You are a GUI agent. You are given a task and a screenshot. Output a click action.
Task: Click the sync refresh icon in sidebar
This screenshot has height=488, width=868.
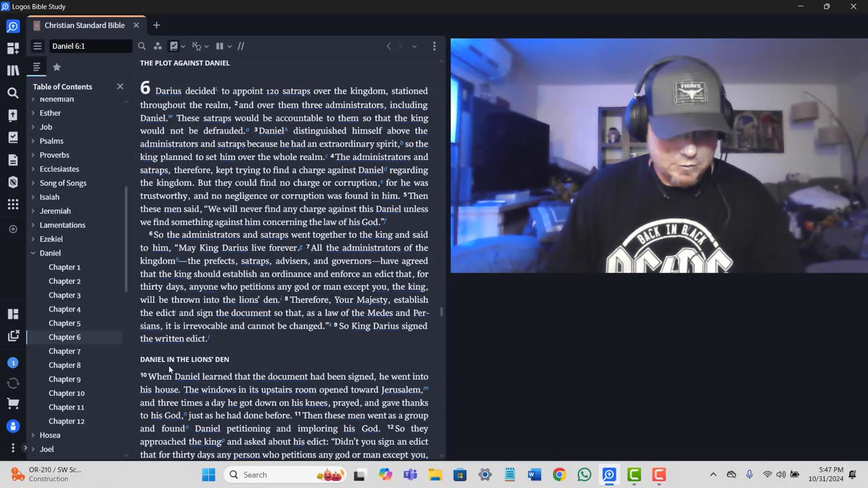click(x=13, y=384)
